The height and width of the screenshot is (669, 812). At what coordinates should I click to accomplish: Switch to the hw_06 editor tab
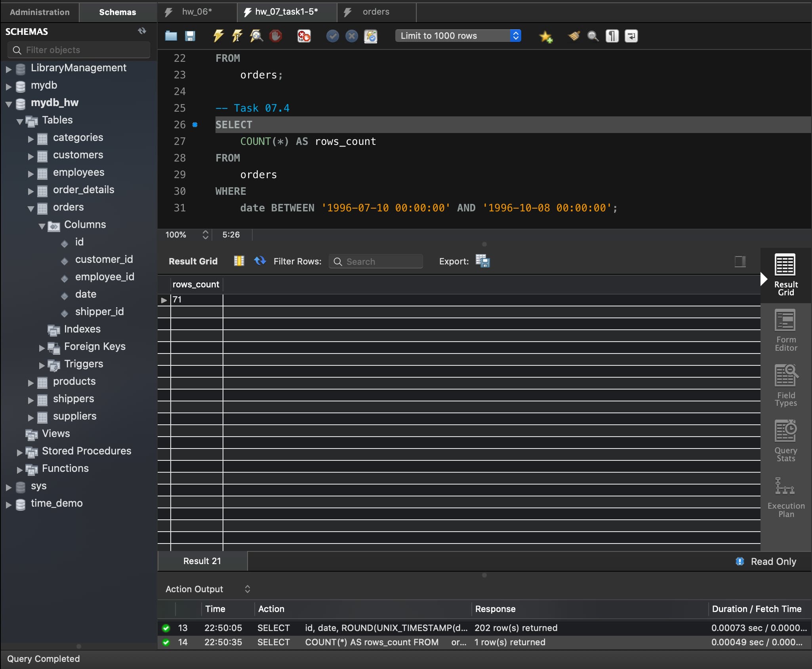(197, 12)
